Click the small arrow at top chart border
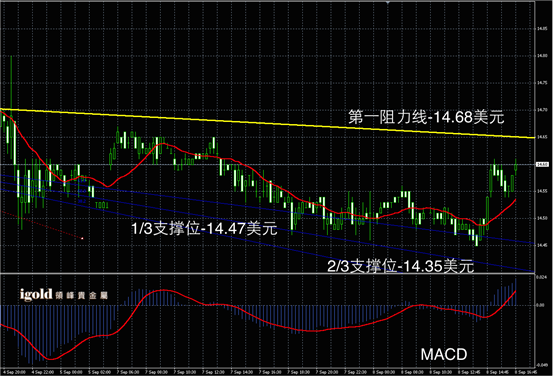This screenshot has width=553, height=376. click(388, 2)
